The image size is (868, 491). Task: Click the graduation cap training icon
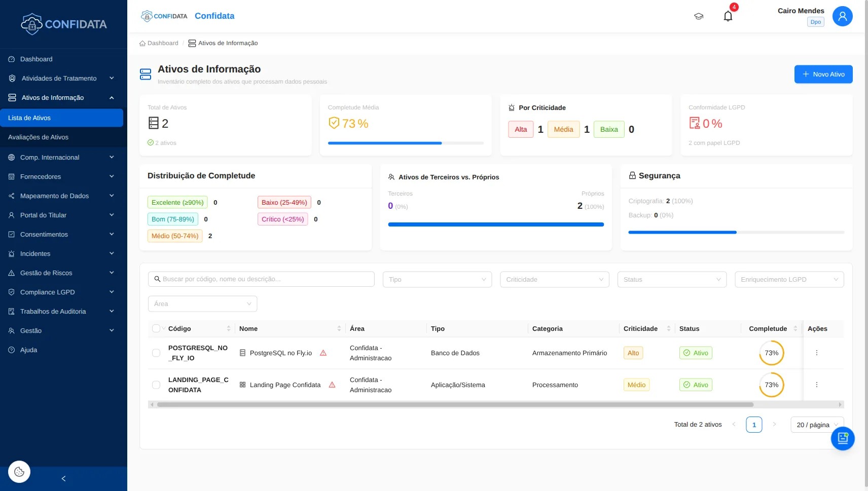coord(698,16)
